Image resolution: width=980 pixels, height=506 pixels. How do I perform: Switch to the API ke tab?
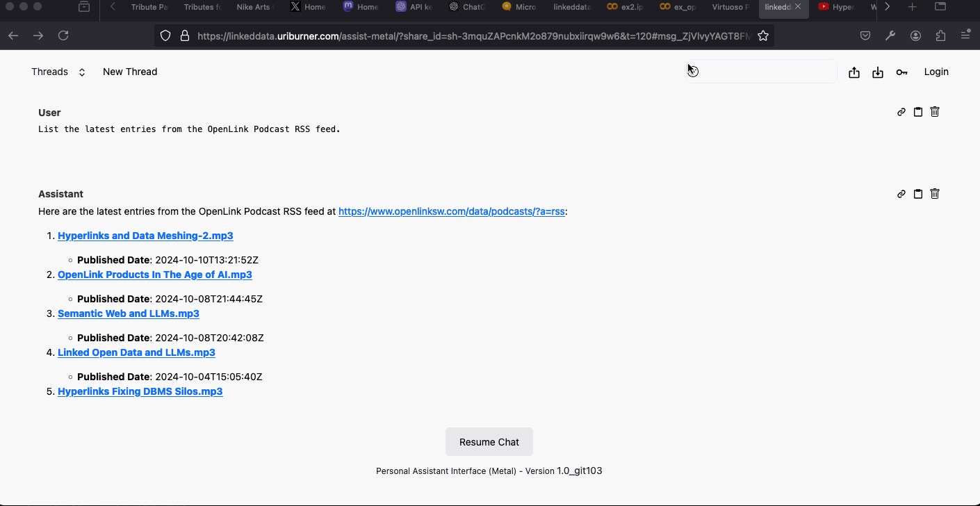pyautogui.click(x=414, y=7)
